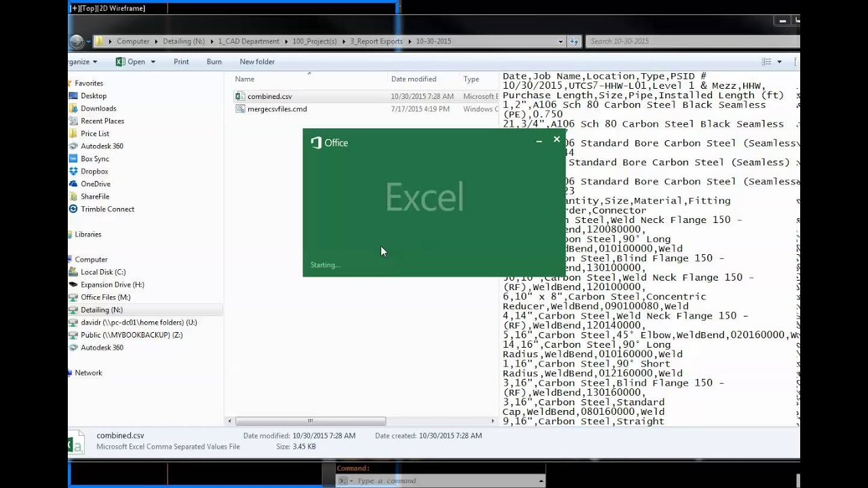Minimize the Excel splash screen

click(x=539, y=140)
